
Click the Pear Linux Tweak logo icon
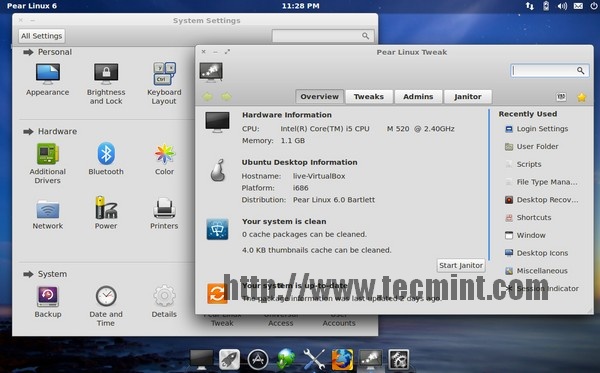click(x=211, y=72)
